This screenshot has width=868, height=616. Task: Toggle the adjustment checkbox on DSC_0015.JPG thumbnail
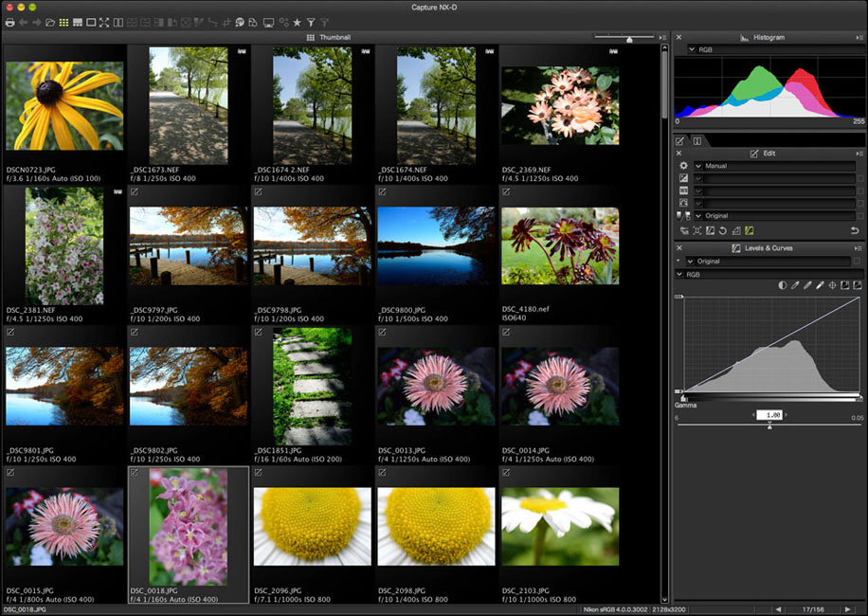tap(9, 471)
